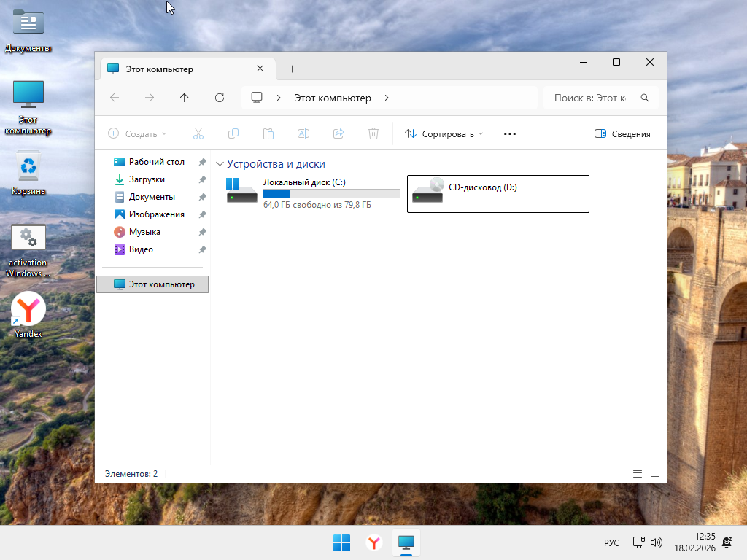Click the search magnifier icon

click(x=645, y=98)
